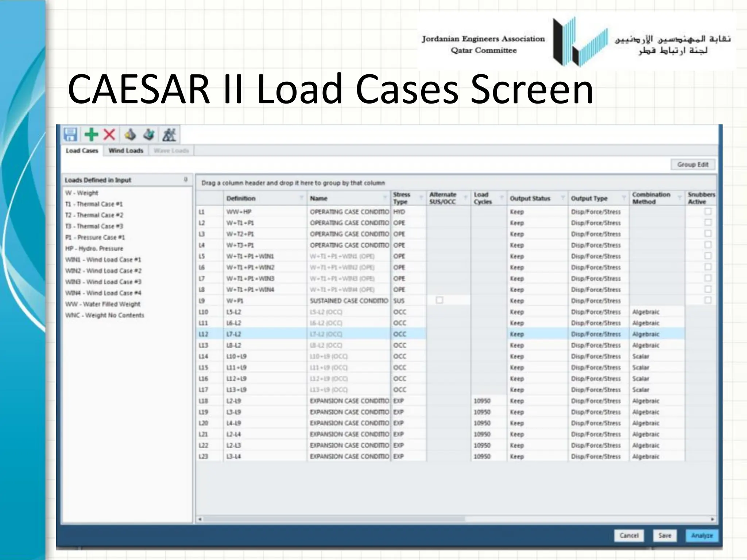Click the running-man analyze icon
Screen dimensions: 747x560
[169, 135]
